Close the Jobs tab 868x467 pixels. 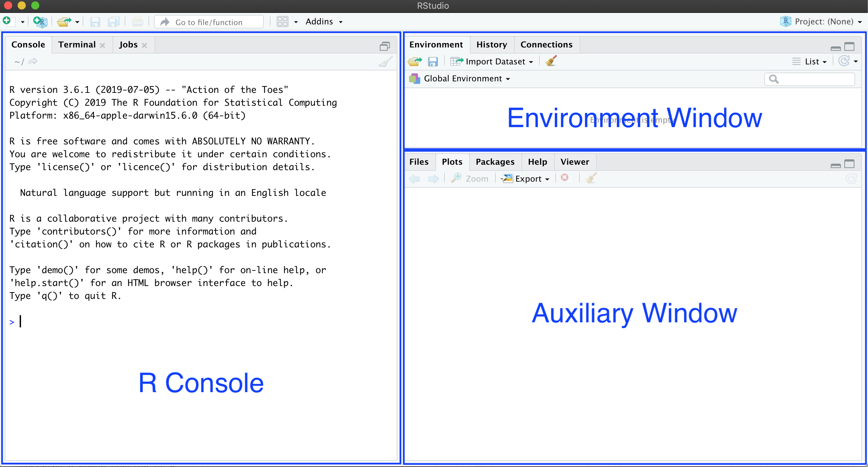[x=144, y=45]
